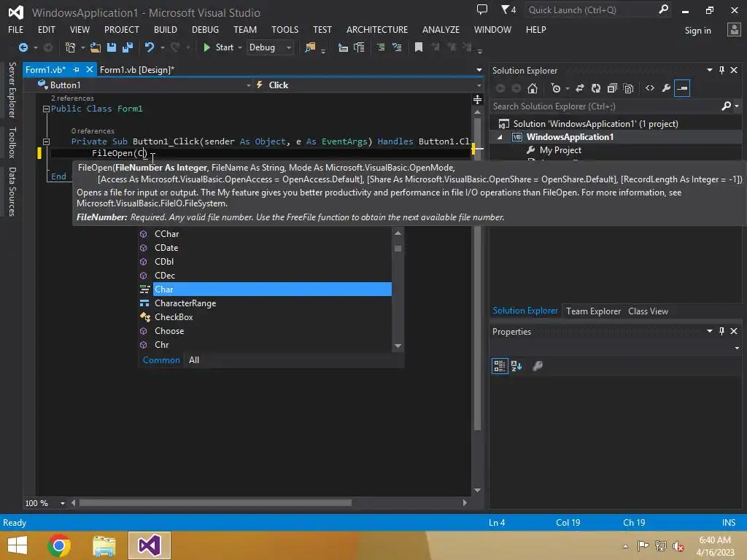Select CheckBox in the IntelliSense list

pyautogui.click(x=265, y=316)
